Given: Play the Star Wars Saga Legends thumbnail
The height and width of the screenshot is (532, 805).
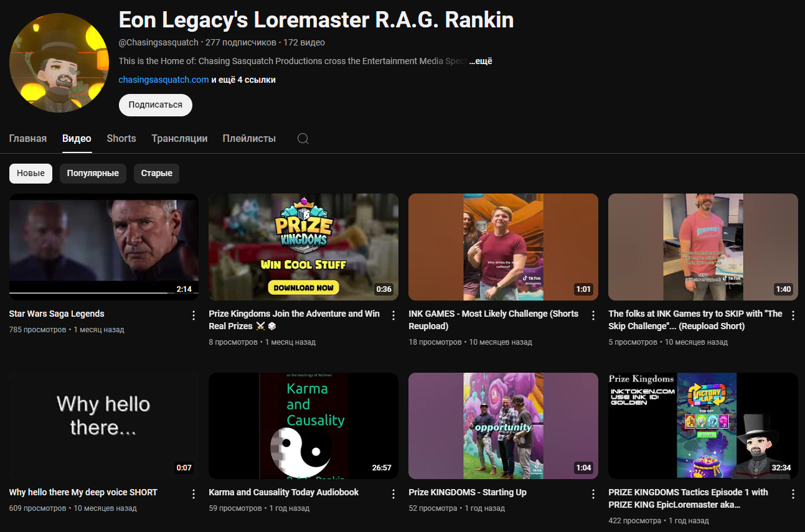Looking at the screenshot, I should point(104,247).
